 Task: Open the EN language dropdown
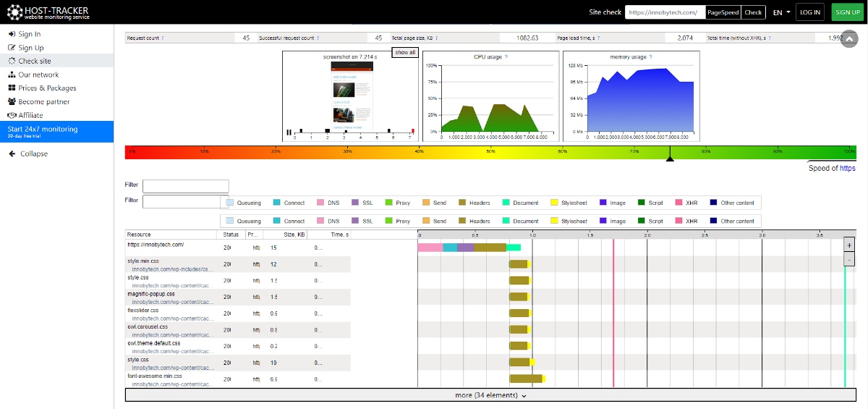(x=781, y=12)
